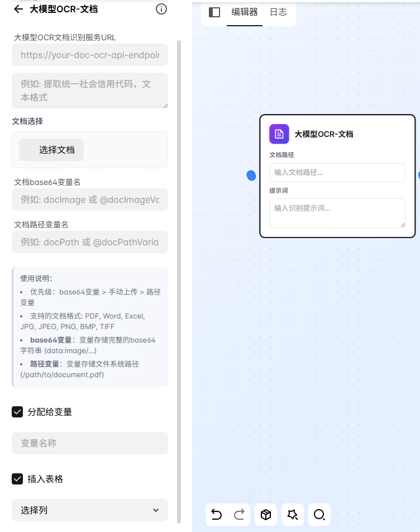Click the redo arrow icon
This screenshot has height=532, width=420.
pos(240,514)
